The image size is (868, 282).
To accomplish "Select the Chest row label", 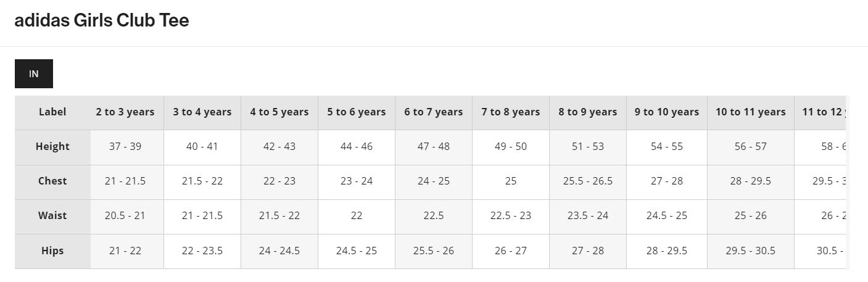I will pyautogui.click(x=52, y=181).
